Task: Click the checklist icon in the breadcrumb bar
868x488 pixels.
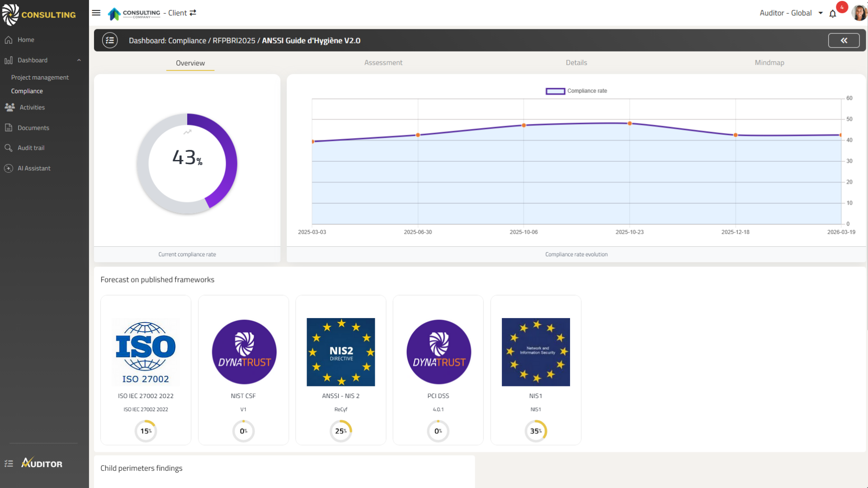Action: (110, 40)
